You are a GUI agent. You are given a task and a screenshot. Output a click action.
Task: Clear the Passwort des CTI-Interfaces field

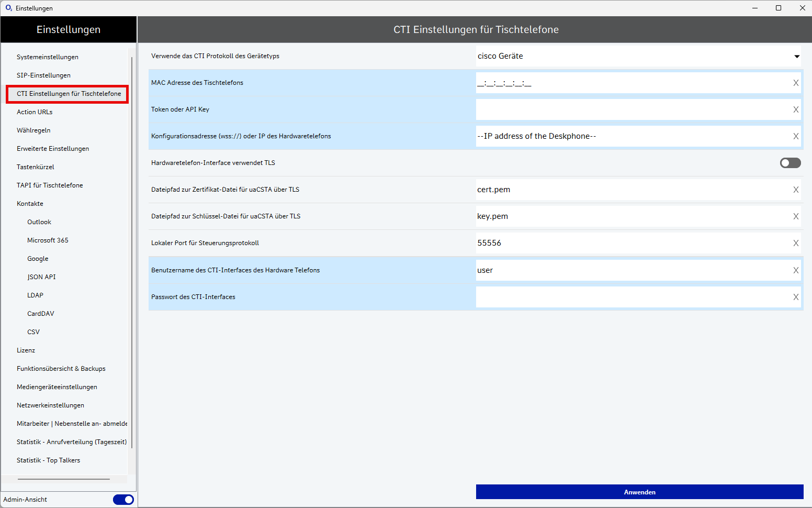coord(795,297)
